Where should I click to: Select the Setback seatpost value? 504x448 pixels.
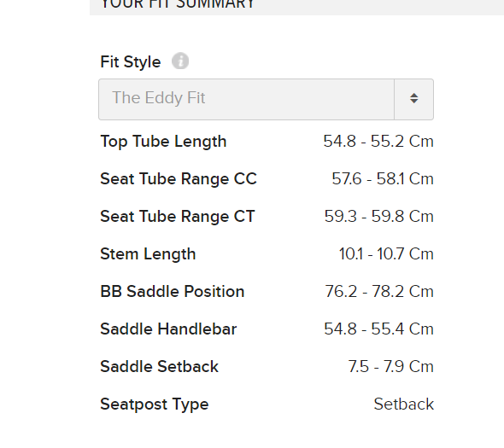click(x=404, y=404)
